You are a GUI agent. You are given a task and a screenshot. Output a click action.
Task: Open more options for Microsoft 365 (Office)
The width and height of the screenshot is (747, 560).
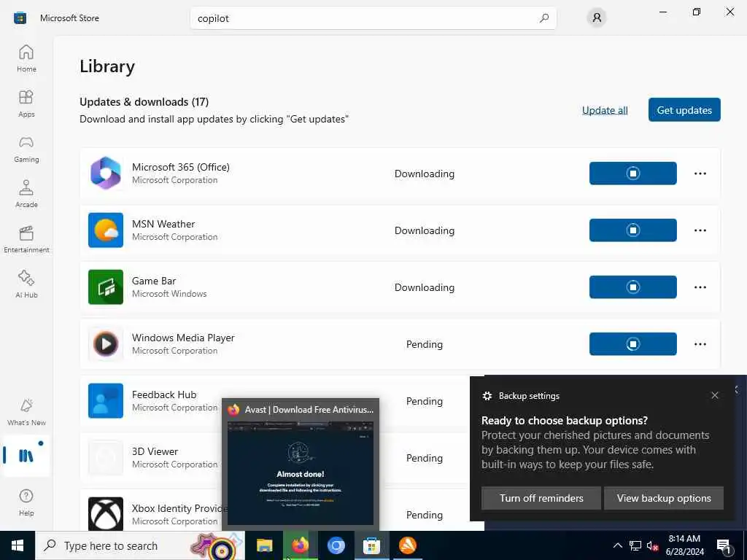click(x=700, y=174)
